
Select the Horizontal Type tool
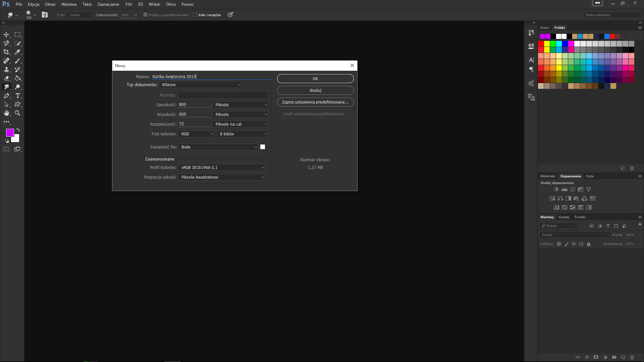point(18,96)
